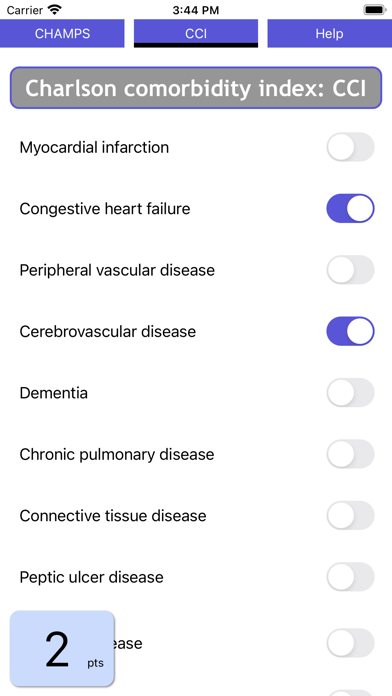
Task: Open the Help tab
Action: (x=329, y=33)
